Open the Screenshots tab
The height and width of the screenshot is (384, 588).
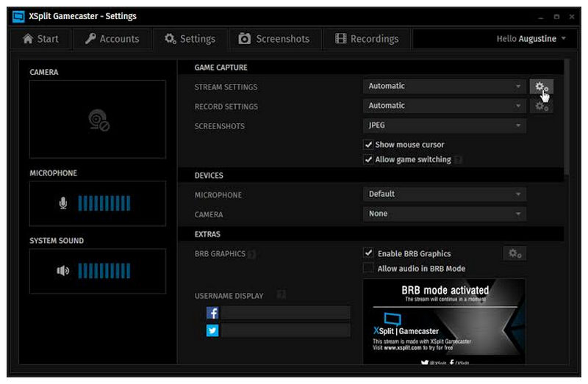[x=274, y=39]
